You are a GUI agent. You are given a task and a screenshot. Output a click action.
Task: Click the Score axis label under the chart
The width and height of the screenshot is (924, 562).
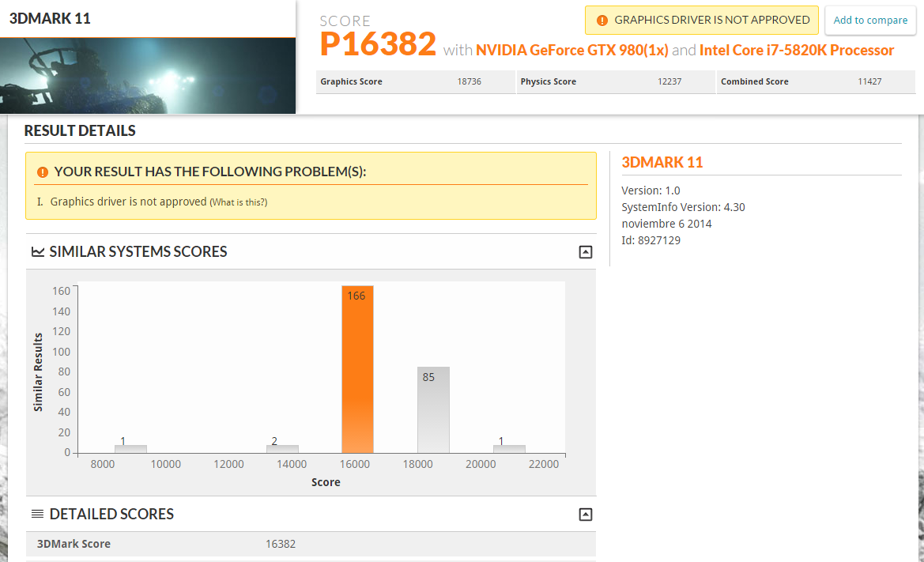point(326,482)
